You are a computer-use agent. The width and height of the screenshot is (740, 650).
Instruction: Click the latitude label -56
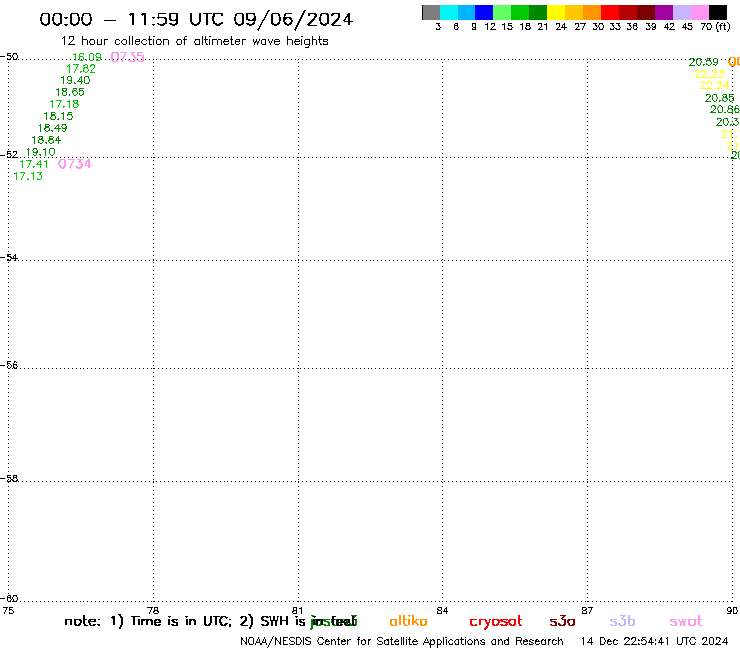(x=9, y=365)
